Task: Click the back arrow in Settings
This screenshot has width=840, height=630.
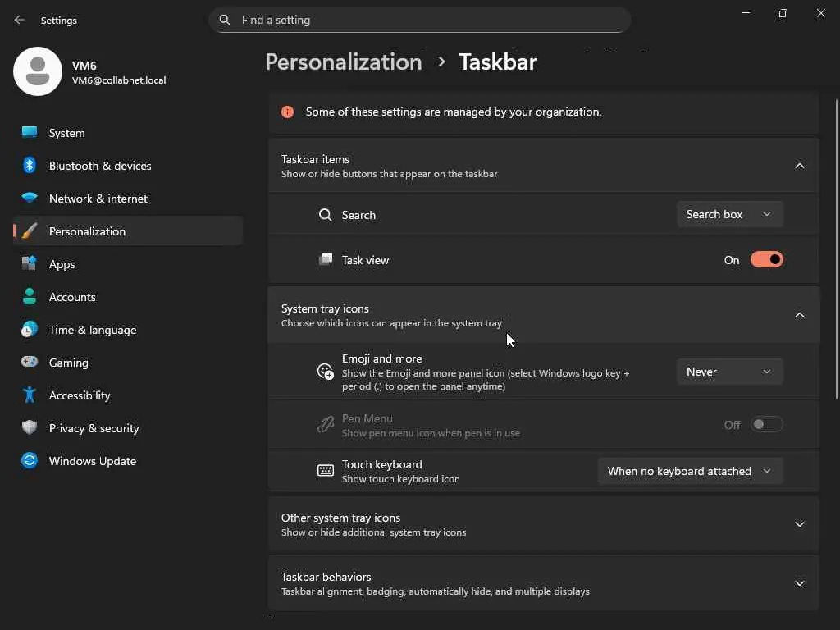Action: [x=20, y=20]
